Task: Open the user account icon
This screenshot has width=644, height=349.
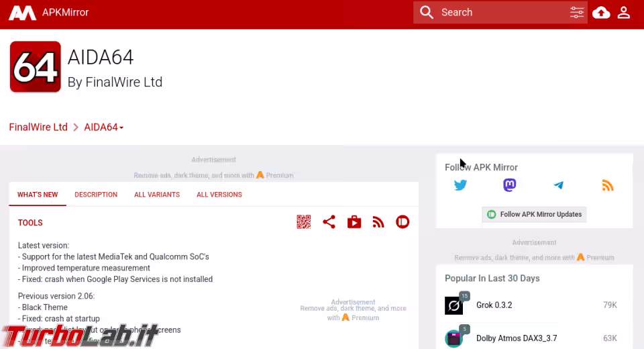Action: click(624, 12)
